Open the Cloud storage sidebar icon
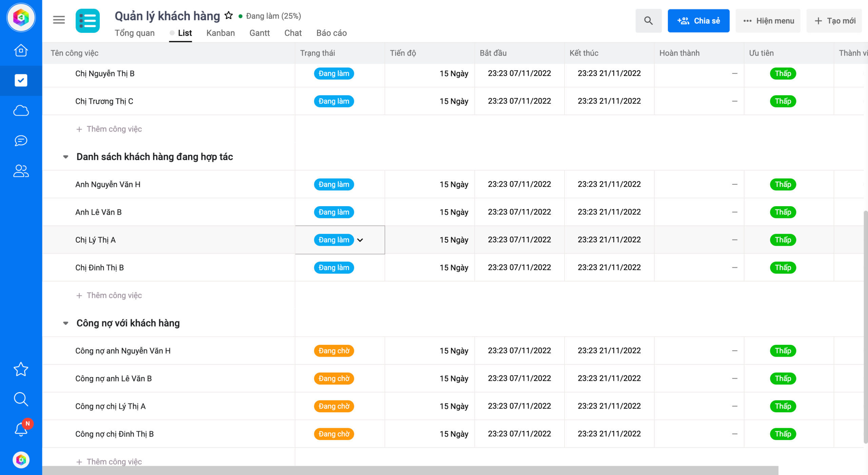 coord(21,111)
